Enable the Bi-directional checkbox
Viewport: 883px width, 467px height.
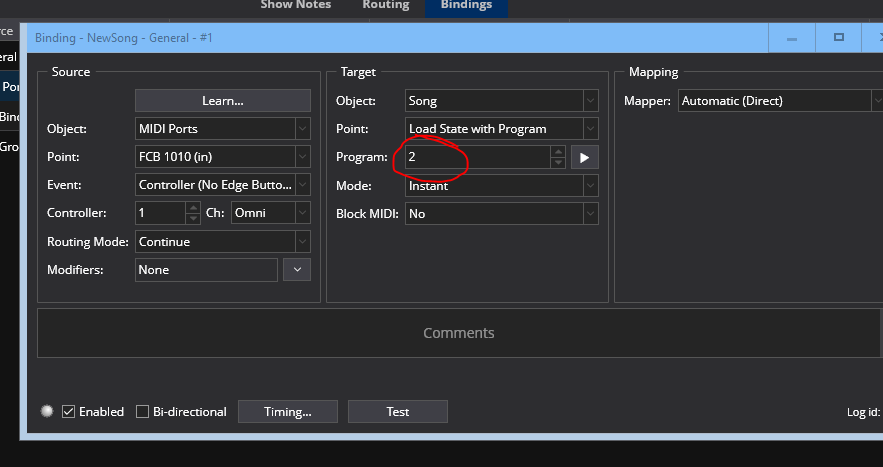pos(142,411)
